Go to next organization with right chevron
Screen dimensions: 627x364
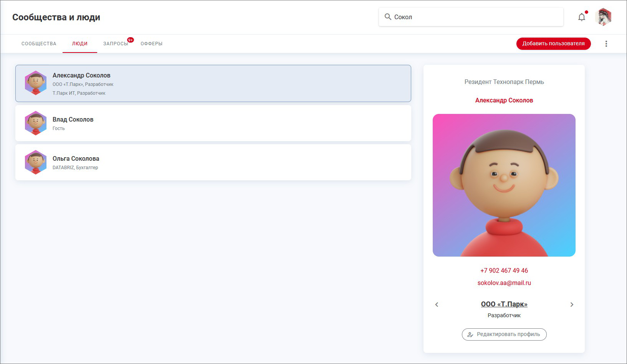pyautogui.click(x=572, y=305)
